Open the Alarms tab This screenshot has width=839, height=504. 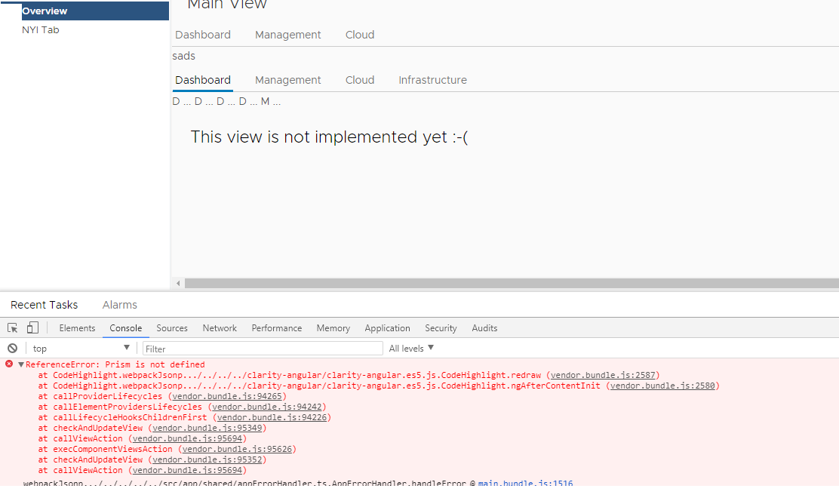[119, 305]
